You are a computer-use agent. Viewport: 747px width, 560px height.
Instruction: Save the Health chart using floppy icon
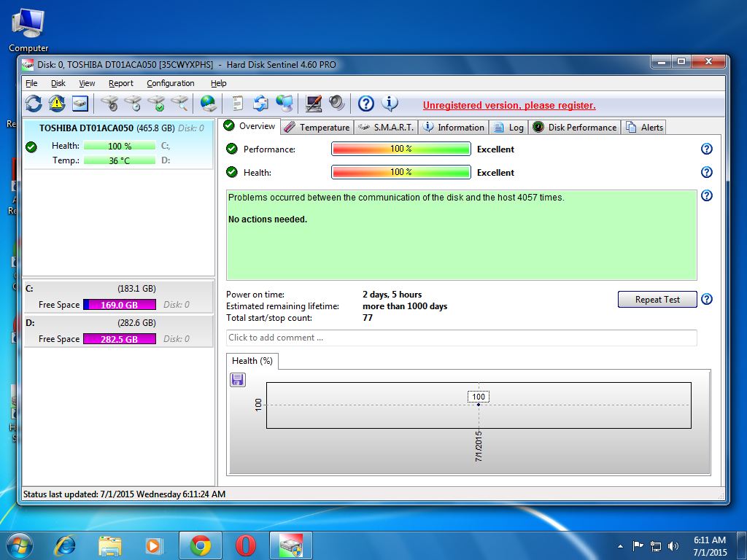[238, 379]
